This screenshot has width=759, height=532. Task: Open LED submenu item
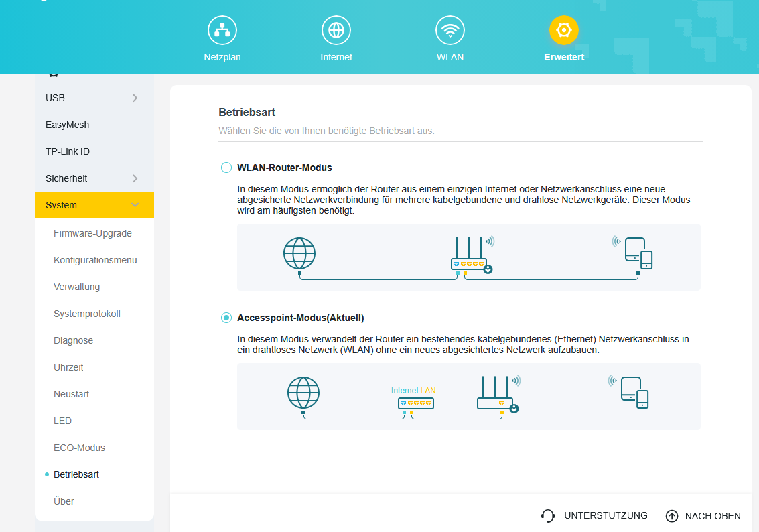tap(62, 421)
